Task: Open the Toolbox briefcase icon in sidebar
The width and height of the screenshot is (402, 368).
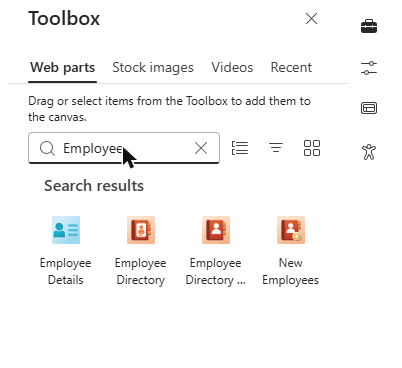Action: pos(369,26)
